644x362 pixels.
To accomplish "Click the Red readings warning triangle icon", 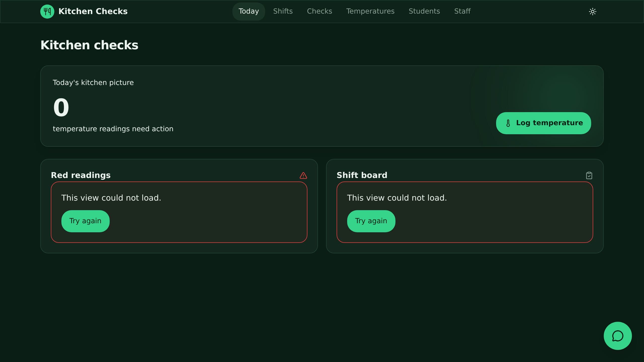I will click(303, 175).
